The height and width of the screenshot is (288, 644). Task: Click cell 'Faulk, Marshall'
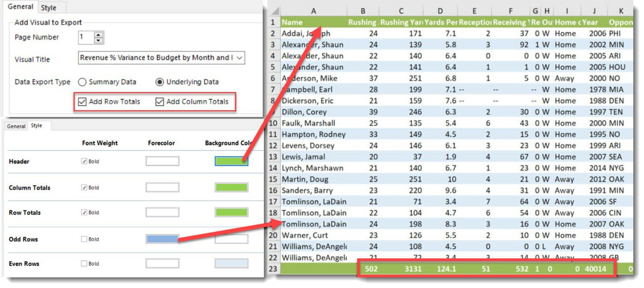[x=314, y=123]
